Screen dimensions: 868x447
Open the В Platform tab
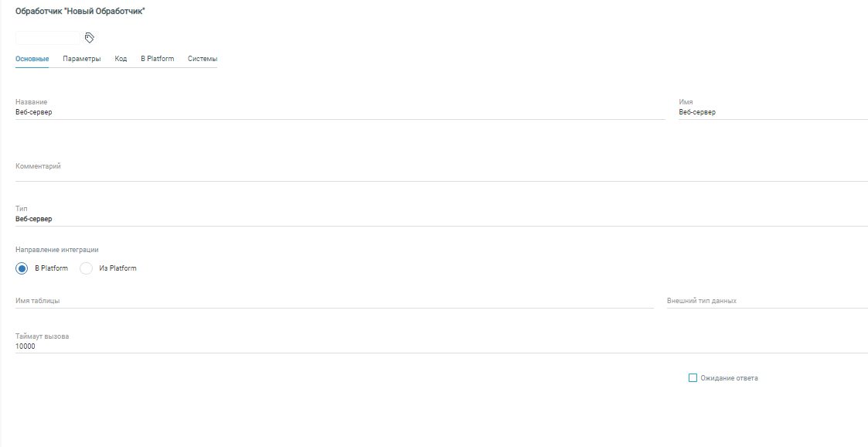[x=157, y=59]
